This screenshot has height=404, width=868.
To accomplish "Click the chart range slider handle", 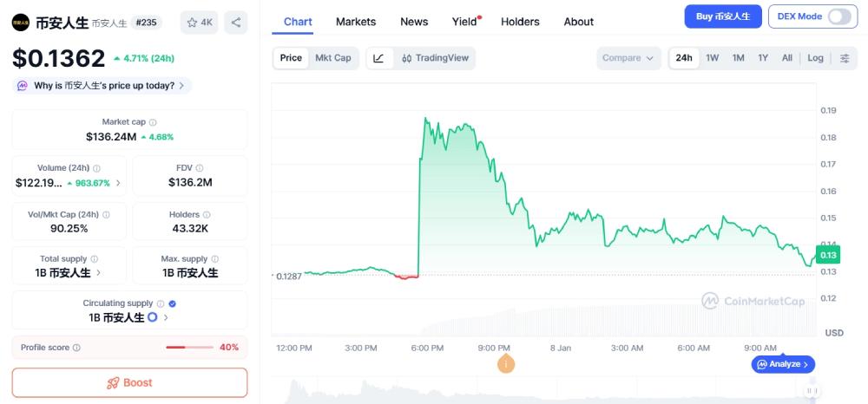I will (x=812, y=391).
